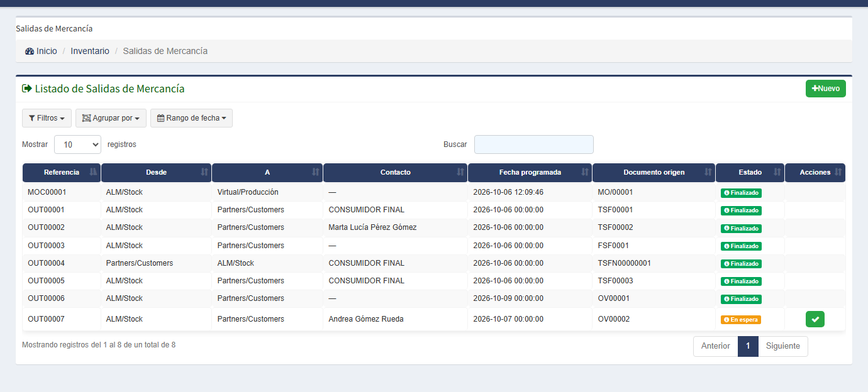
Task: Select reference OUT00004 cell
Action: (x=62, y=263)
